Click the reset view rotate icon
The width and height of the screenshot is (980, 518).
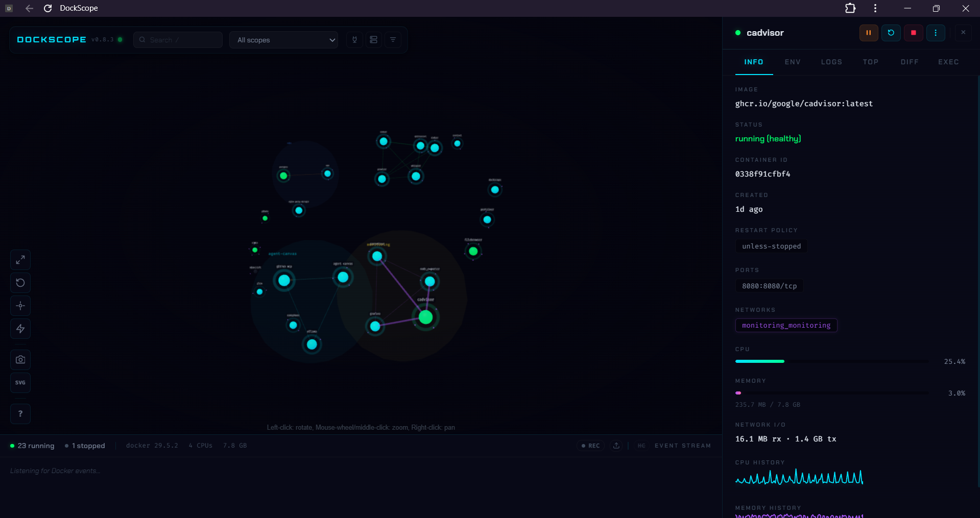pos(20,283)
